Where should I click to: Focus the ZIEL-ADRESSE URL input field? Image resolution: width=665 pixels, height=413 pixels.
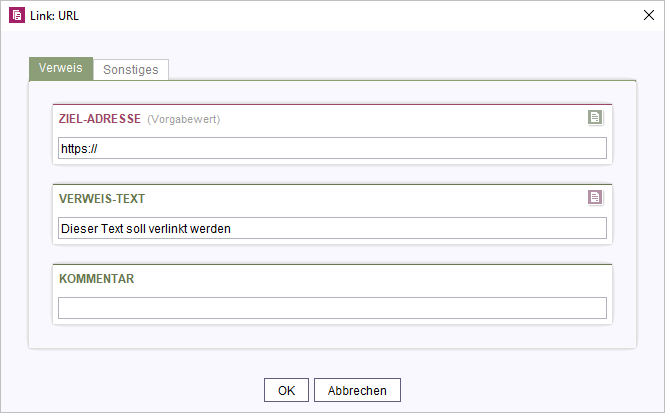[x=332, y=148]
